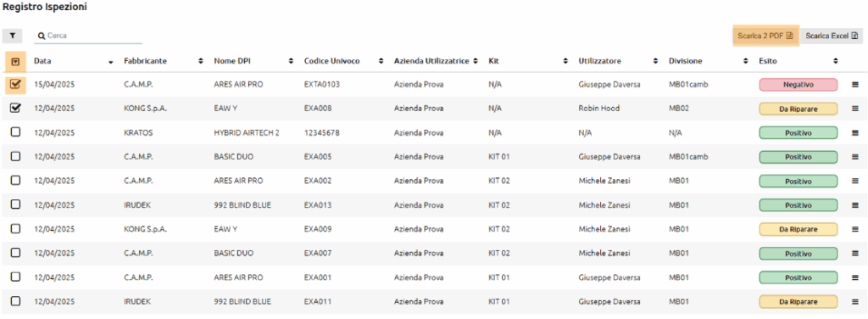Open actions menu for EXA011 row

point(854,302)
